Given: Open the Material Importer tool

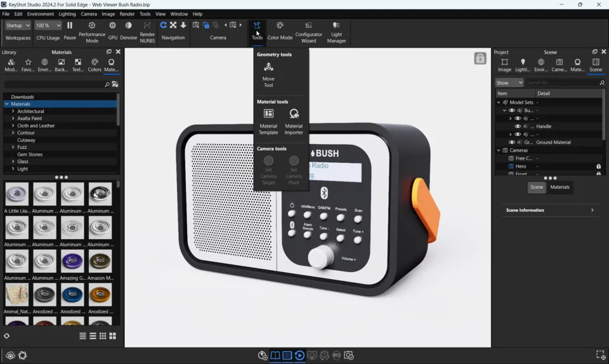Looking at the screenshot, I should point(294,122).
